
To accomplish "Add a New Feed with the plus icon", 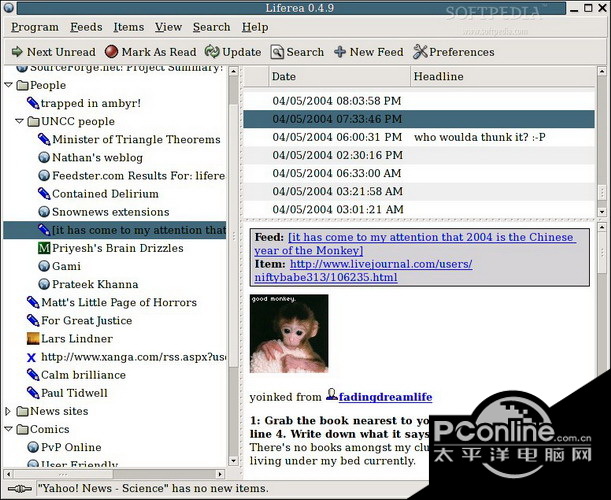I will [x=340, y=51].
